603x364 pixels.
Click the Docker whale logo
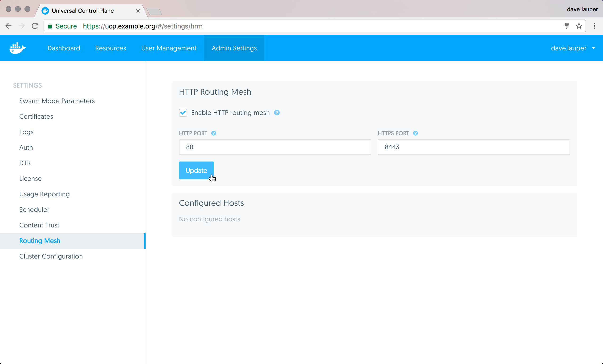(x=17, y=48)
